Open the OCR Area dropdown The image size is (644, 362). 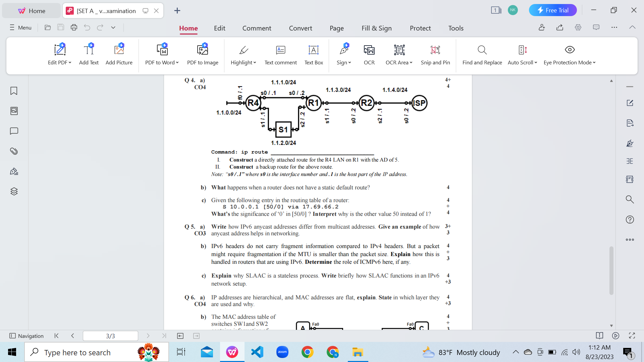point(411,63)
